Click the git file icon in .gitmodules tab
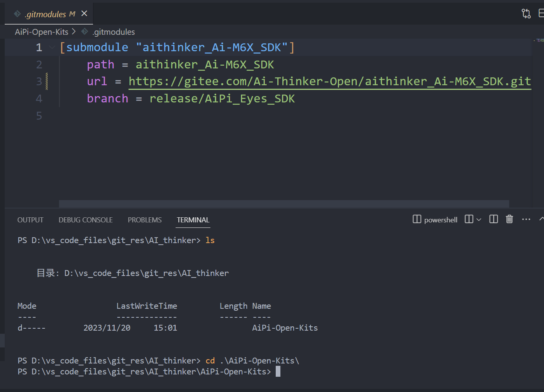 tap(17, 14)
